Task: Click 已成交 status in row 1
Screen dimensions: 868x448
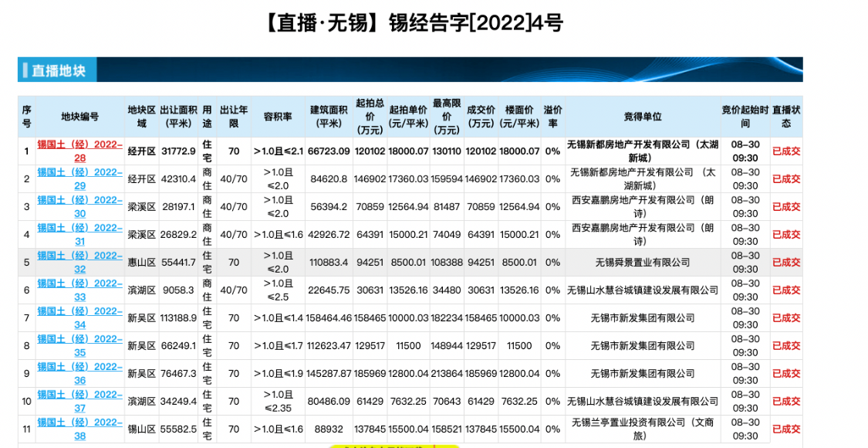Action: point(786,151)
